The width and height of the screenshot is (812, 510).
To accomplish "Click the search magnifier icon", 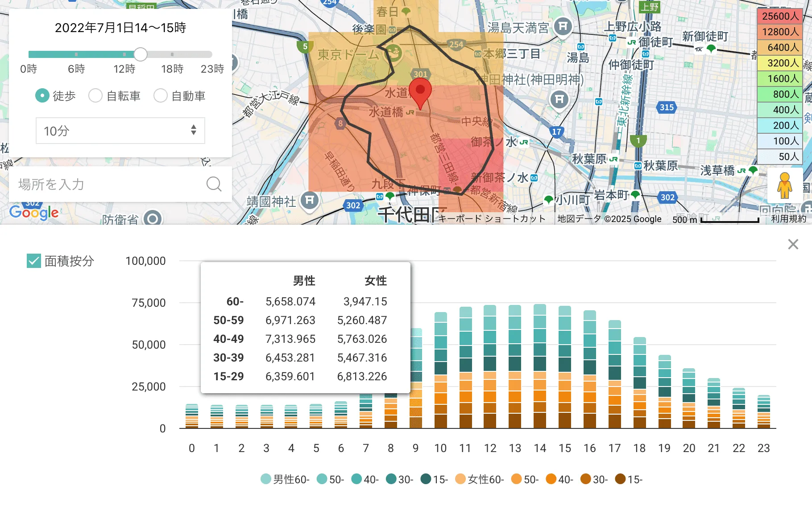I will [214, 184].
